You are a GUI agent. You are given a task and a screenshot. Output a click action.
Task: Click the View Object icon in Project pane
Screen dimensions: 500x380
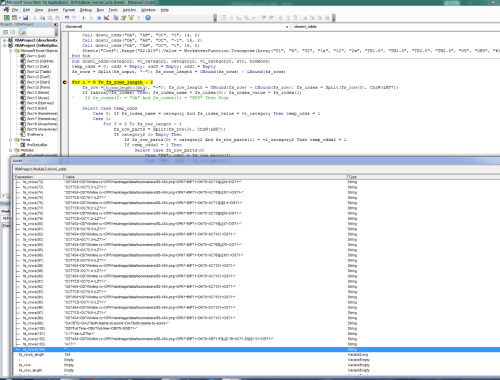[13, 32]
